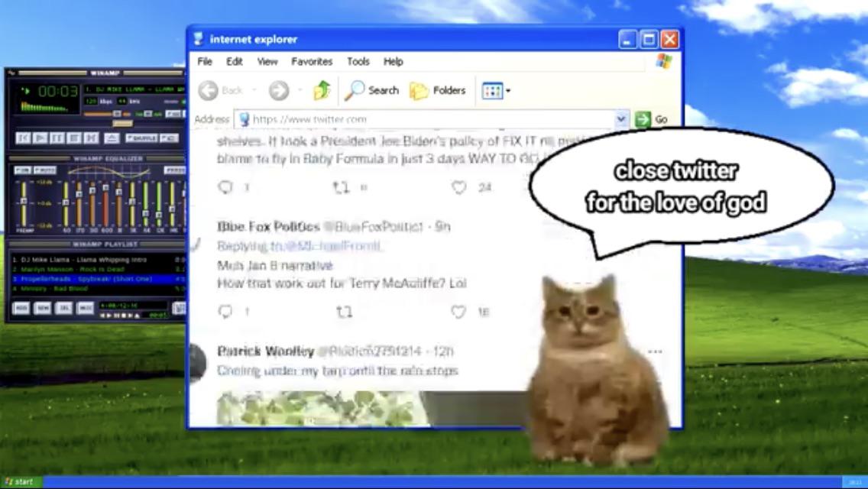868x489 pixels.
Task: Open more options on Patrick Woolley tweet
Action: [655, 351]
